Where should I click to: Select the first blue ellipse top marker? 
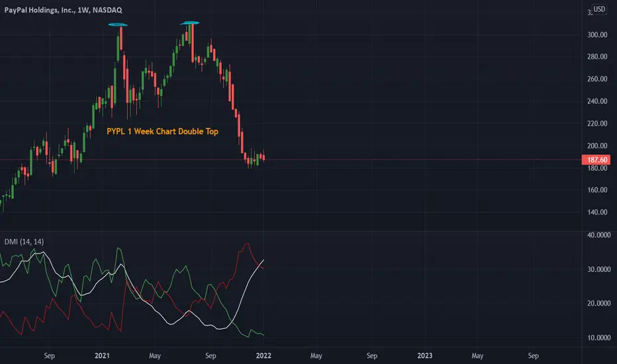pos(118,24)
